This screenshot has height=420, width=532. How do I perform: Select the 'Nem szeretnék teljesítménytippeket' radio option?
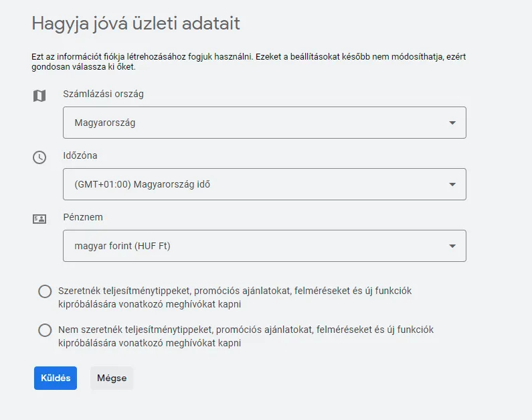[45, 330]
